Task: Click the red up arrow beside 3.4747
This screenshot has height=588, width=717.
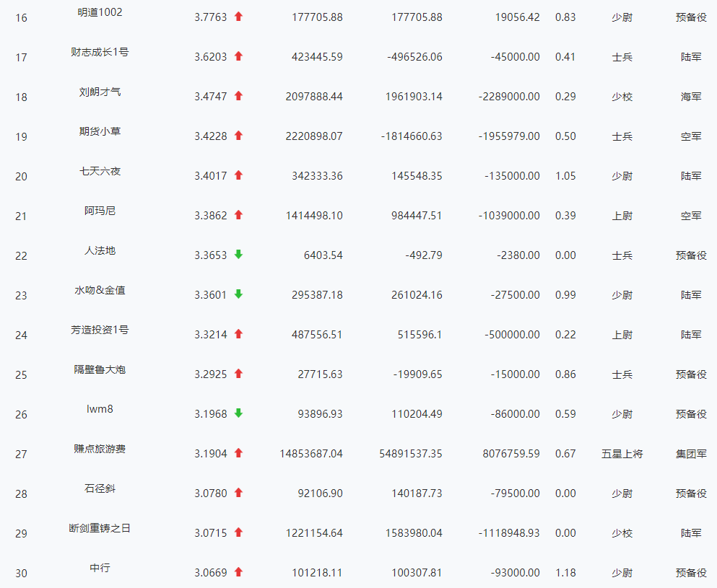Action: pyautogui.click(x=238, y=96)
